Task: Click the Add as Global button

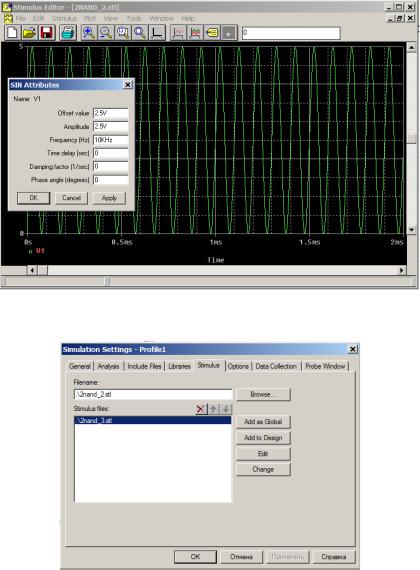Action: tap(263, 422)
